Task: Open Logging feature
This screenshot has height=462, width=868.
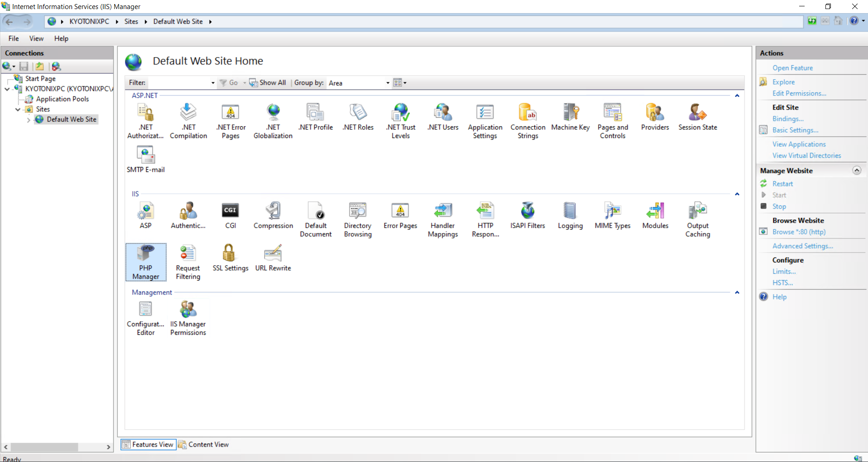Action: pos(571,215)
